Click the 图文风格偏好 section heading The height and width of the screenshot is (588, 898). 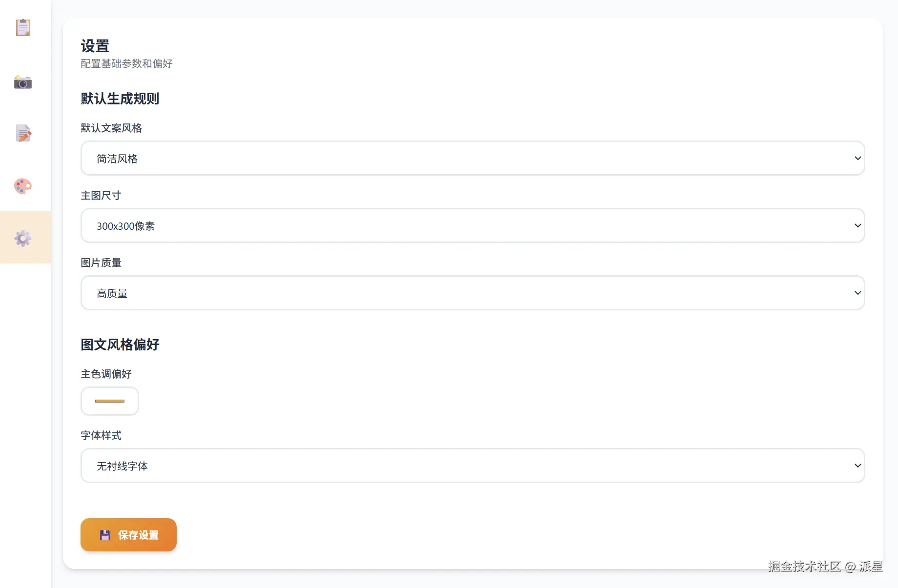pyautogui.click(x=120, y=345)
